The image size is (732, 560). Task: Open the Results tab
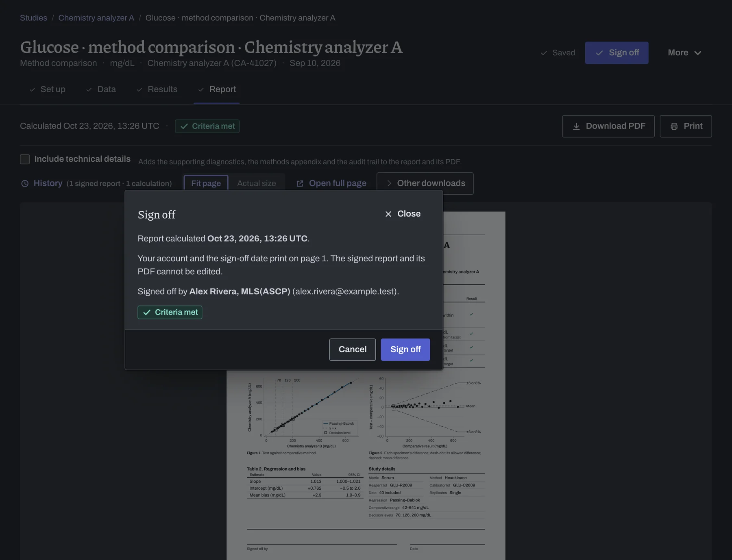[x=157, y=89]
